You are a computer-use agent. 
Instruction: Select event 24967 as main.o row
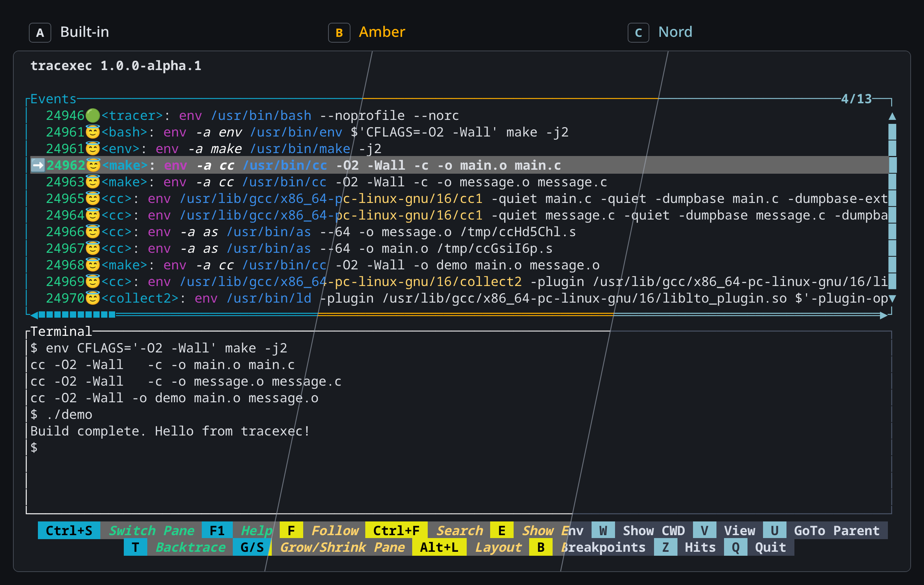click(x=459, y=248)
